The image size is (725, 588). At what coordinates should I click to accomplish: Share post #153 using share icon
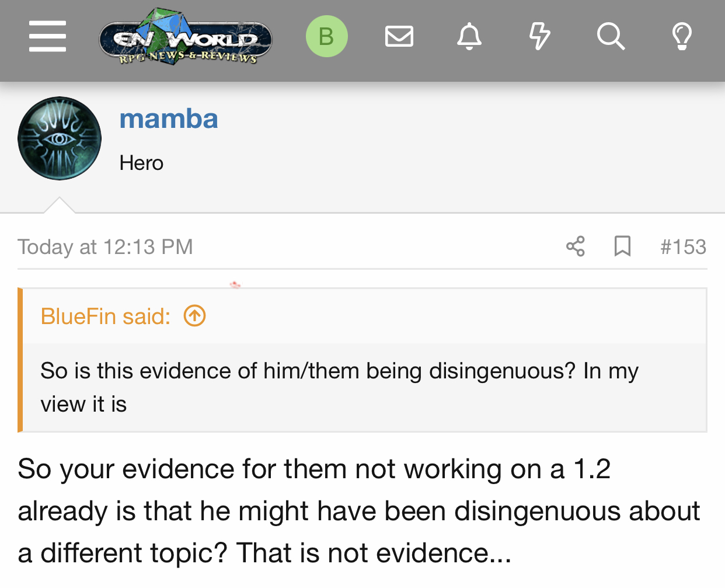click(x=576, y=246)
